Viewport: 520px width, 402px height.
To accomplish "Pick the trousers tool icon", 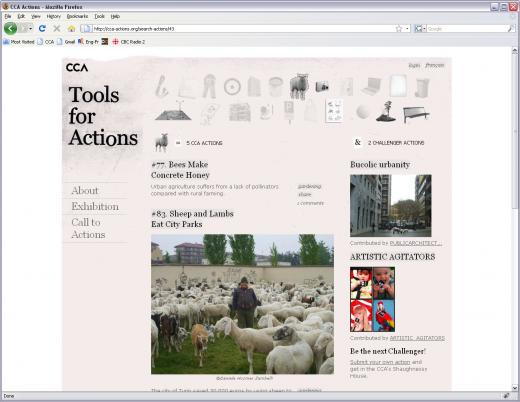I will click(209, 86).
